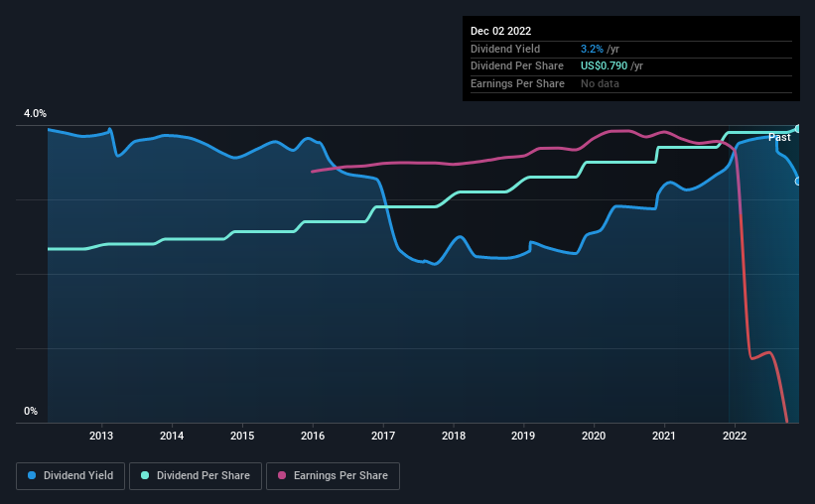Click the 2021 x-axis label

(x=664, y=436)
